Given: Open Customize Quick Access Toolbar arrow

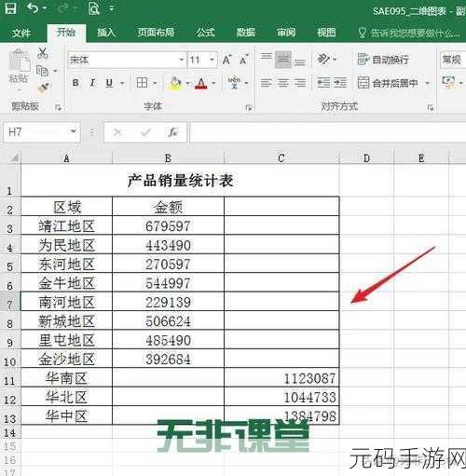Looking at the screenshot, I should [x=111, y=9].
